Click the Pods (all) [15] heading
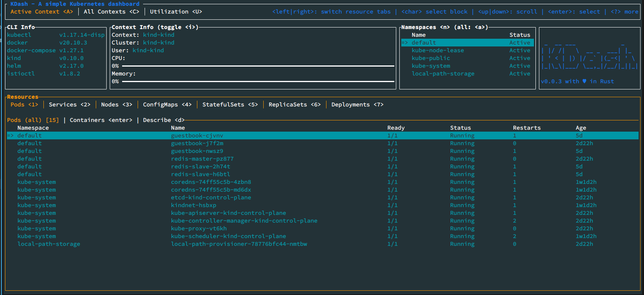Image resolution: width=644 pixels, height=295 pixels. (x=33, y=120)
